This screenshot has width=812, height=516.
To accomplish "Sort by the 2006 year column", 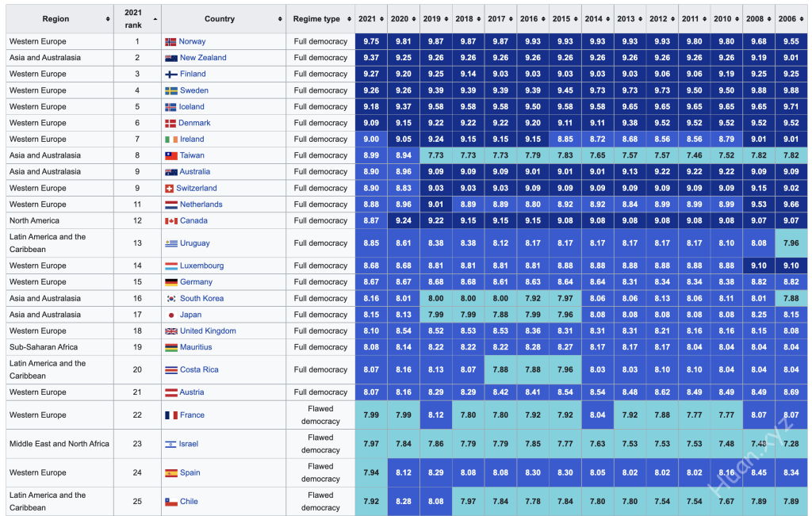I will tap(791, 19).
